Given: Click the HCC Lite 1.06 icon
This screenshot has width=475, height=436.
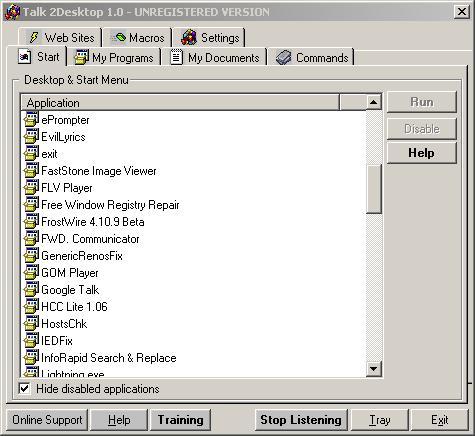Looking at the screenshot, I should tap(31, 306).
